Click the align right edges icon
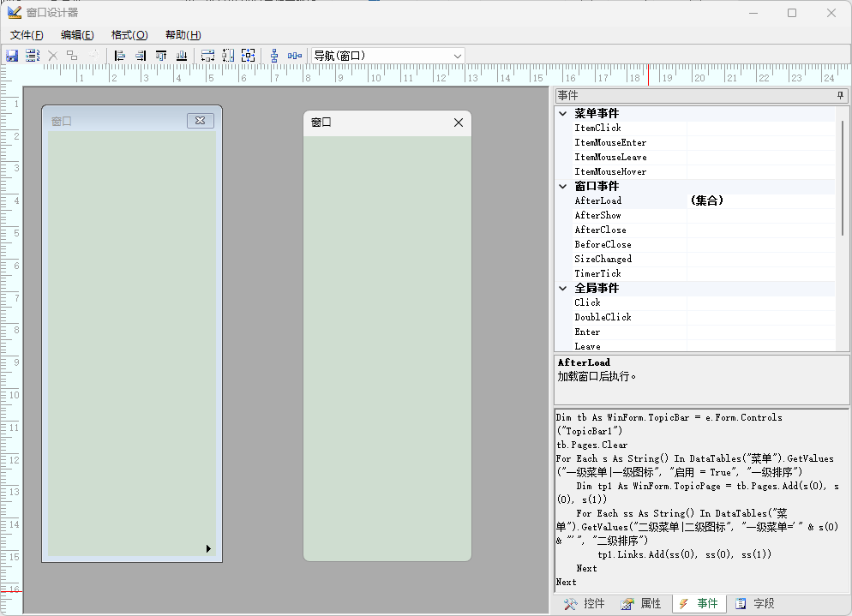This screenshot has height=616, width=852. click(141, 56)
